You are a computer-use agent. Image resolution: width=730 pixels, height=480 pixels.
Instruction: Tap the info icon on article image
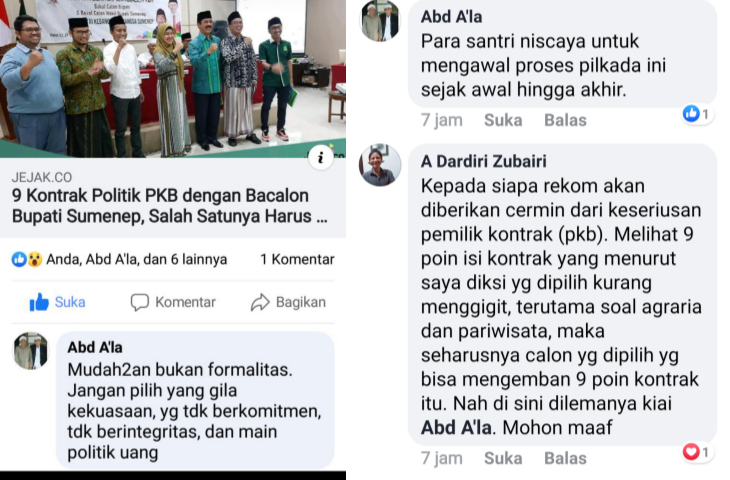pos(320,158)
